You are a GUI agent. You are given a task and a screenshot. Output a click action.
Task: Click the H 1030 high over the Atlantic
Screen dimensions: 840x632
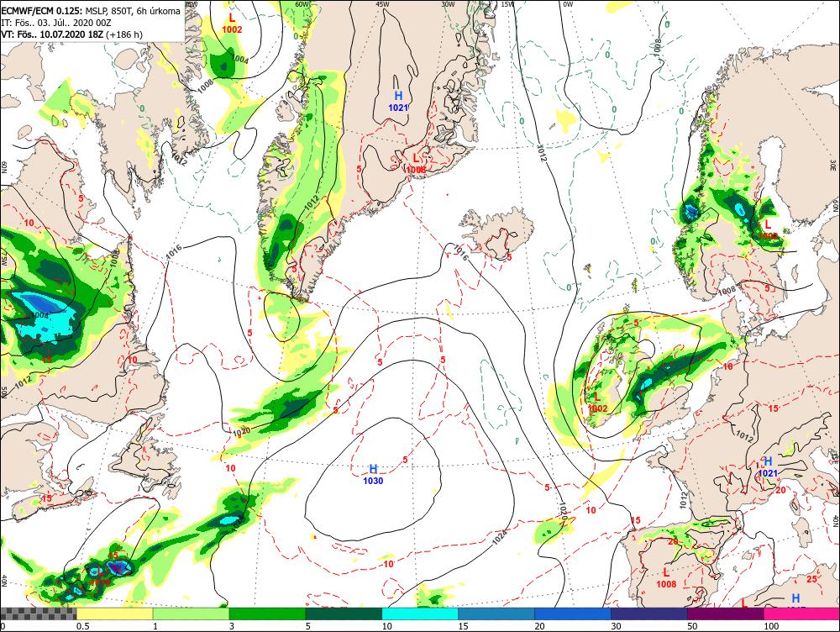click(x=374, y=475)
